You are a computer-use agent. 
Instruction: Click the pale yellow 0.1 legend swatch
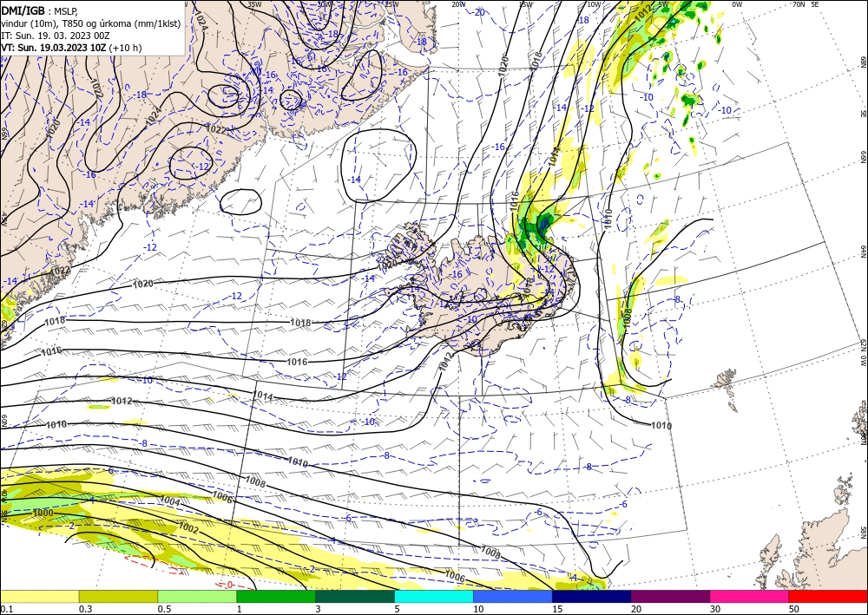point(39,596)
